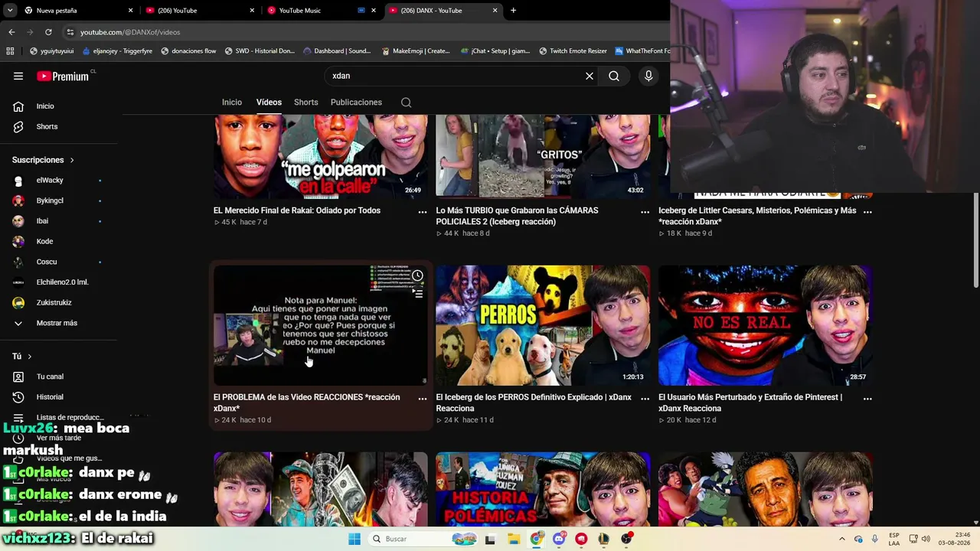Go to the YouTube Premium home logo
This screenshot has height=551, width=980.
click(63, 76)
